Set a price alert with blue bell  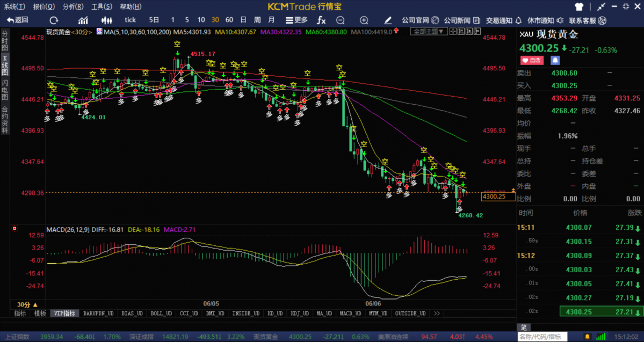click(555, 60)
